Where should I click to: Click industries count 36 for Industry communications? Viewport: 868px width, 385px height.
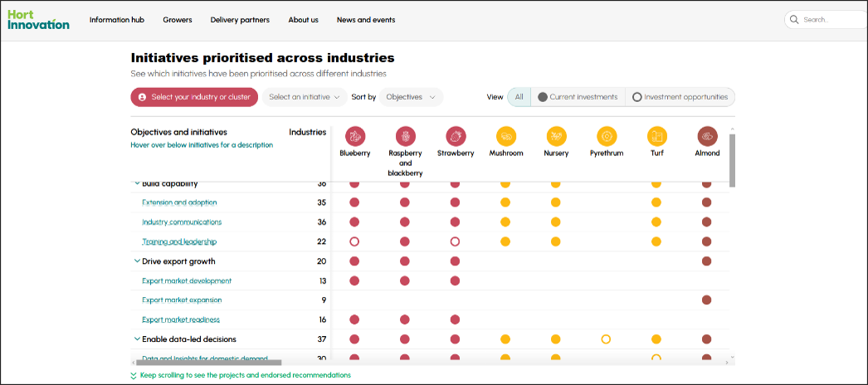click(x=322, y=222)
